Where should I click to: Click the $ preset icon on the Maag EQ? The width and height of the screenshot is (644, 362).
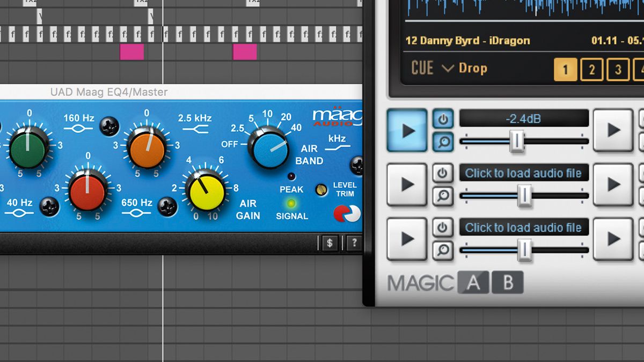point(329,243)
